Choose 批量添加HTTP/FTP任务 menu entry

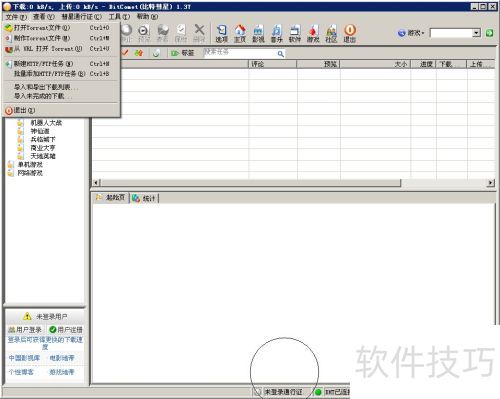(x=61, y=74)
